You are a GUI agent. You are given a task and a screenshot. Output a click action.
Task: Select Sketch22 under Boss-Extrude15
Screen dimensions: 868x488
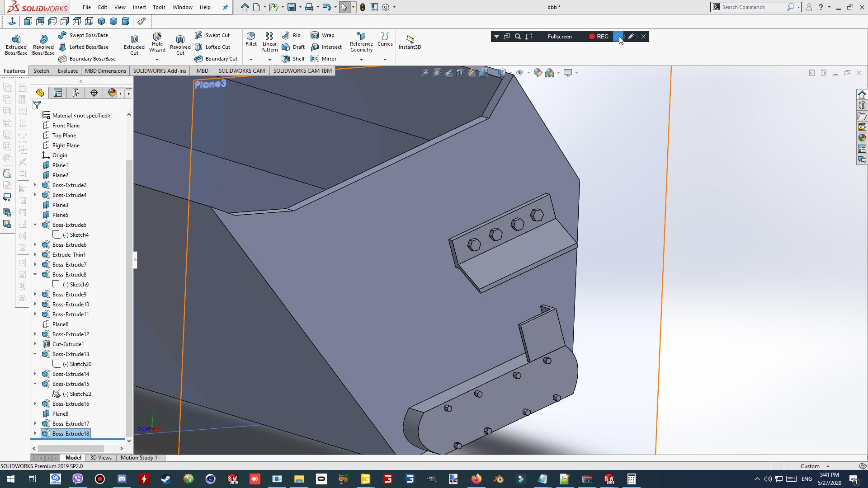(x=72, y=394)
